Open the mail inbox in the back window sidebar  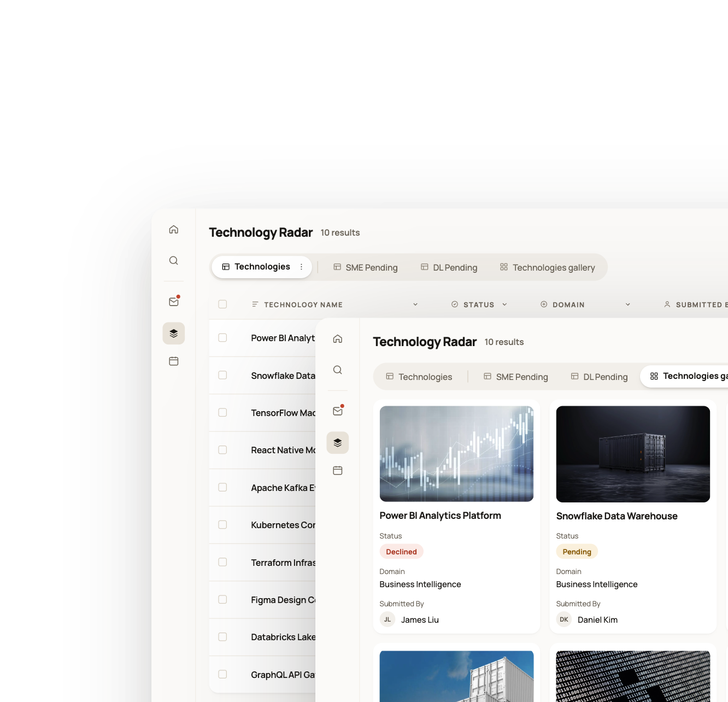pos(174,301)
